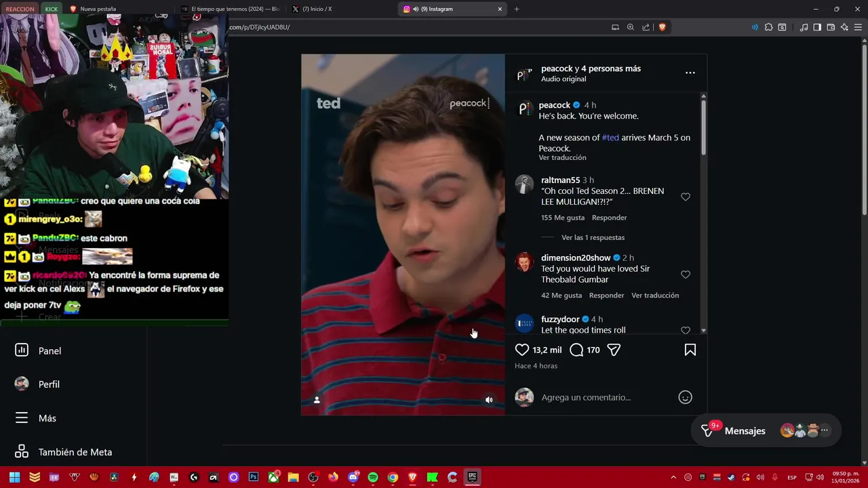
Task: Reply to dimension20show's comment
Action: click(x=606, y=296)
